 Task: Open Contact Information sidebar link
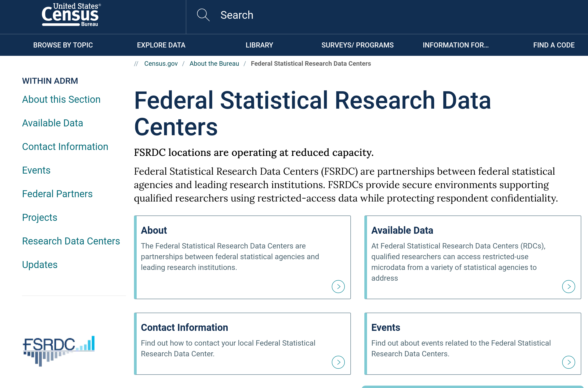65,147
